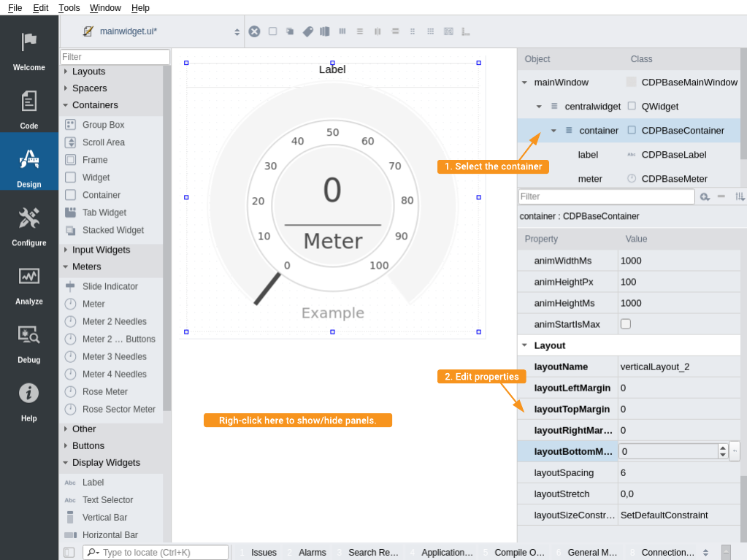
Task: Open the Welcome screen
Action: (29, 50)
